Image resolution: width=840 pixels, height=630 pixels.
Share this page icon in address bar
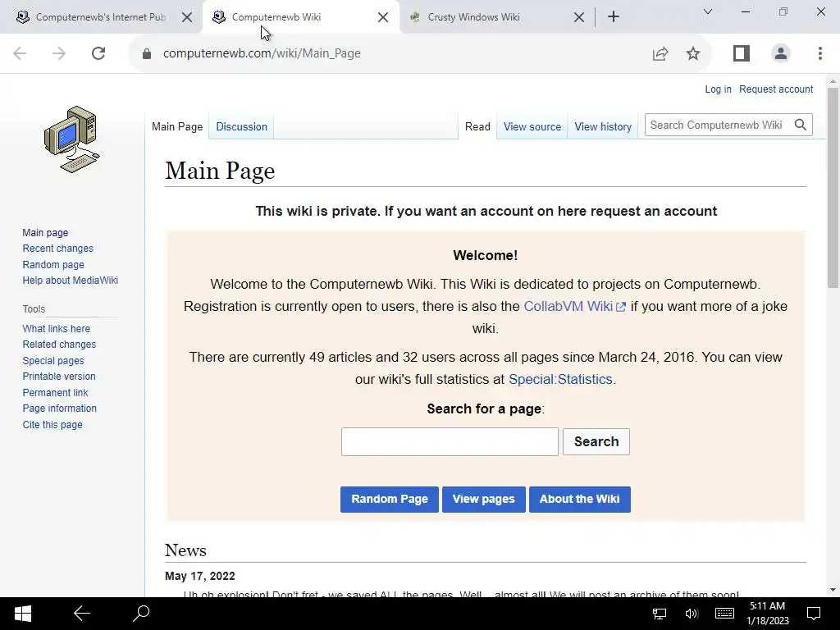(660, 53)
